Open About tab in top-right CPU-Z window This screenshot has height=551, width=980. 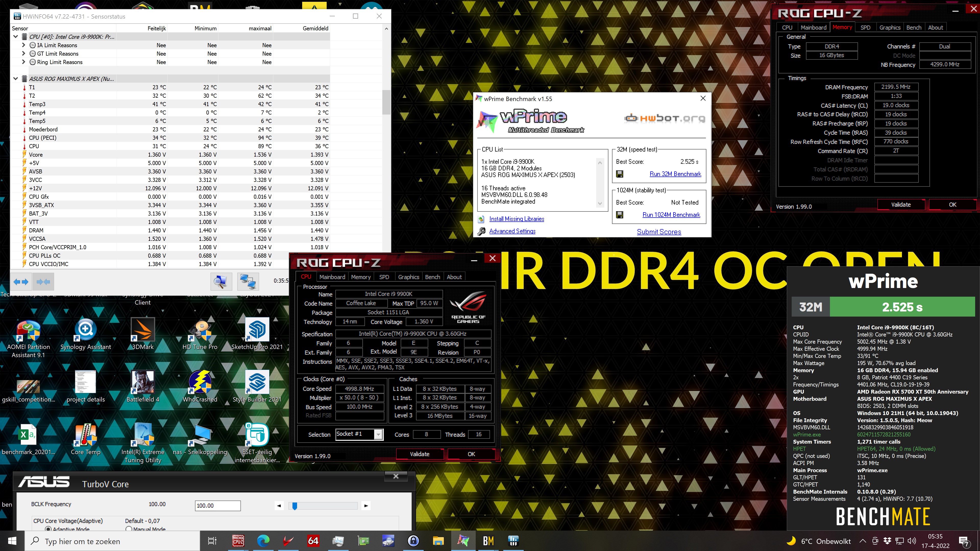(936, 27)
